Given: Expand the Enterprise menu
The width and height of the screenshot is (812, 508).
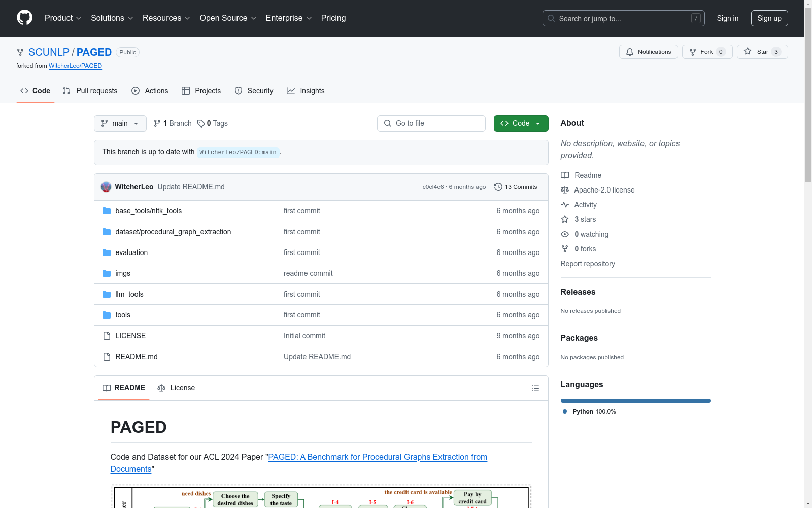Looking at the screenshot, I should pyautogui.click(x=289, y=18).
